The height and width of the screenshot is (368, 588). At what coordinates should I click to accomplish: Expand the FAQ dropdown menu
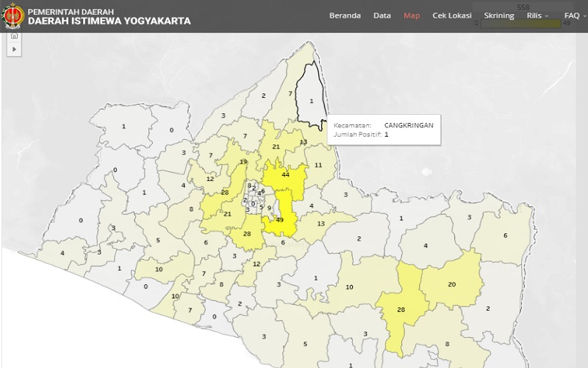pos(575,15)
